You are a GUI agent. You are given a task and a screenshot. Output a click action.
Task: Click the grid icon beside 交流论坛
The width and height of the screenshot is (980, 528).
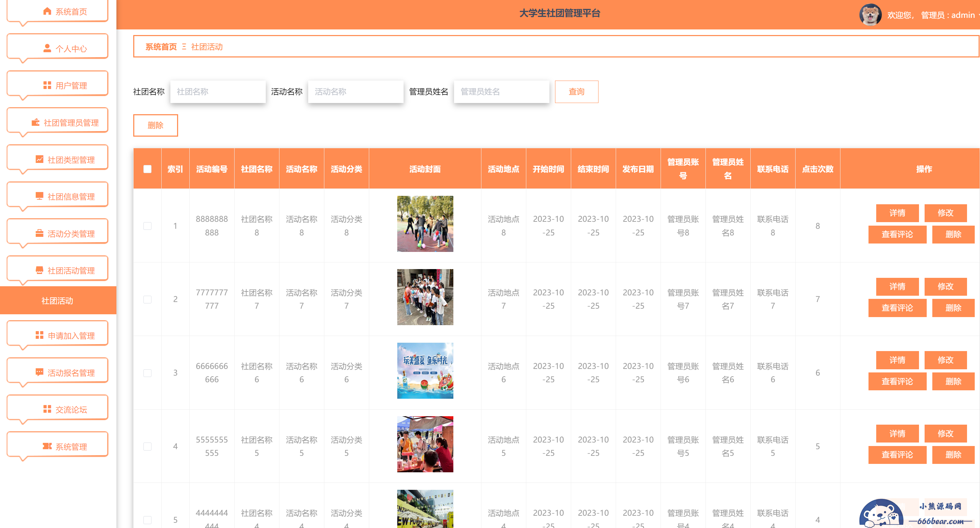click(47, 409)
